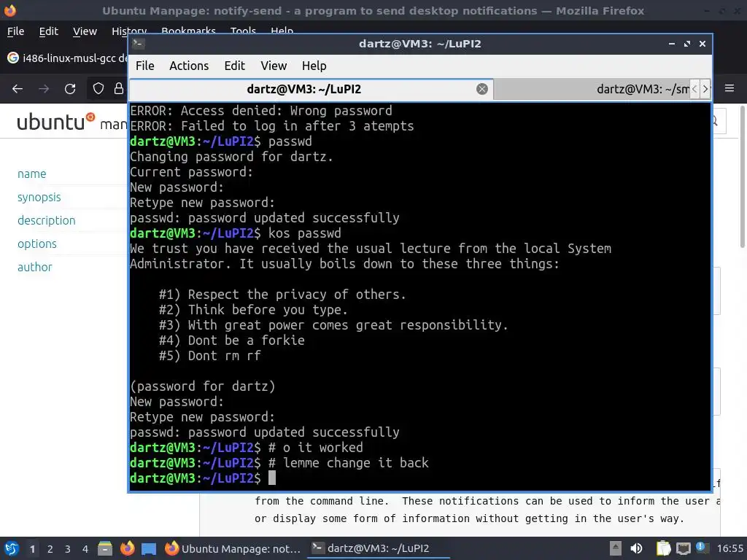747x560 pixels.
Task: Click the ubuntu manpages logo
Action: coord(56,122)
